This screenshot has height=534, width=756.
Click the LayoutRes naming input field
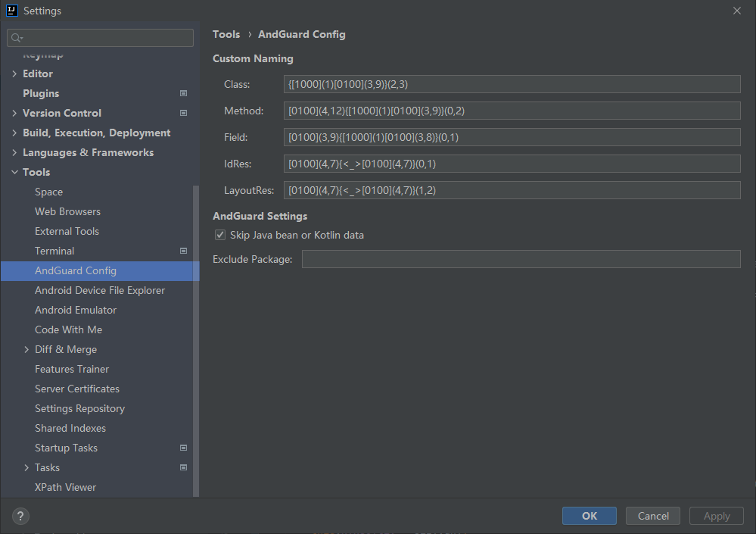point(512,190)
